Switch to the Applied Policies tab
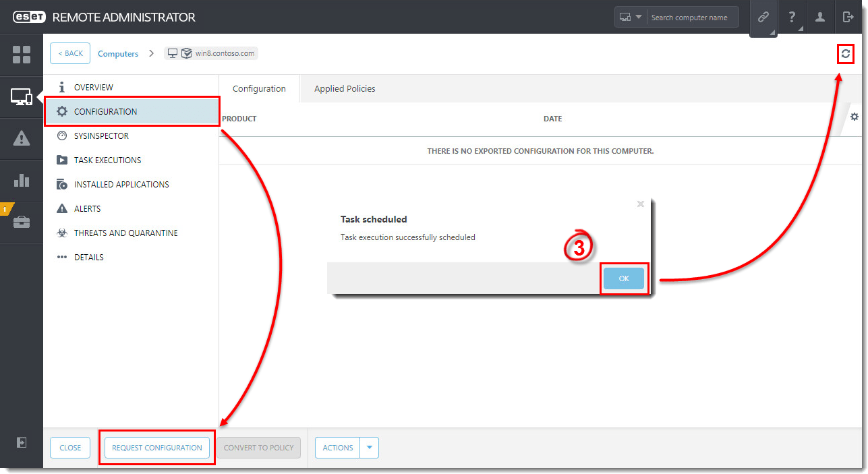This screenshot has height=474, width=868. click(x=345, y=89)
